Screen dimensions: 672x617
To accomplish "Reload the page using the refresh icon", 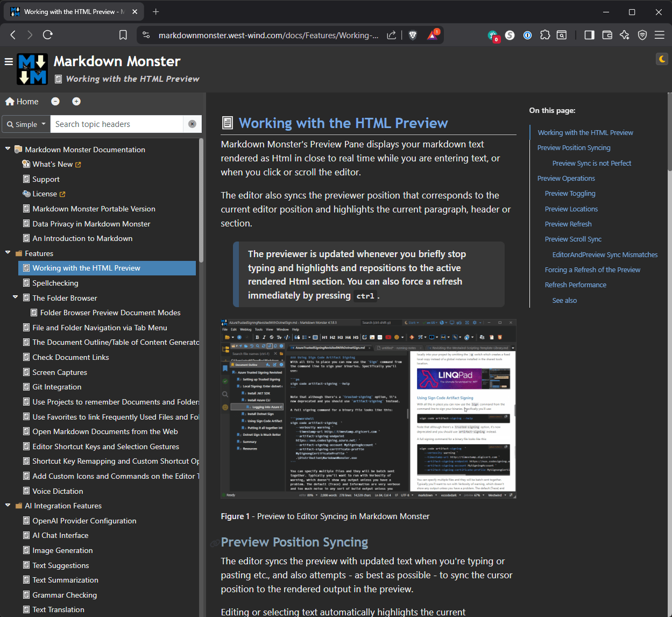I will tap(47, 34).
